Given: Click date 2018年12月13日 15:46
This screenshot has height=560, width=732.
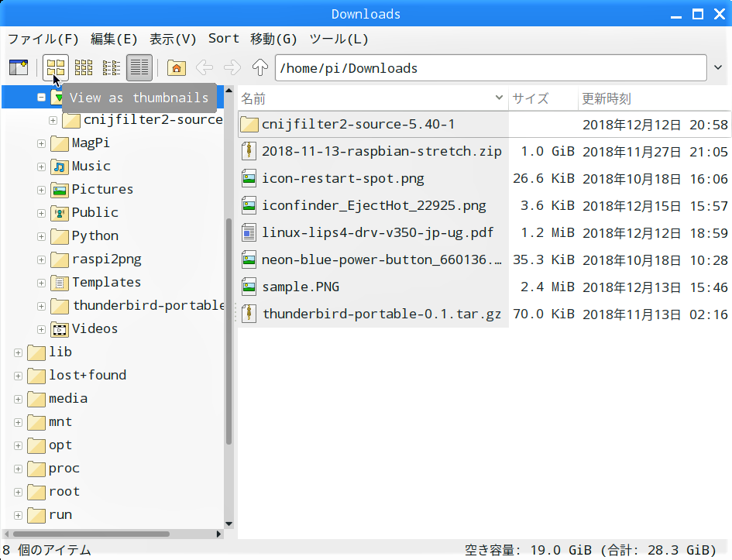Looking at the screenshot, I should coord(655,287).
